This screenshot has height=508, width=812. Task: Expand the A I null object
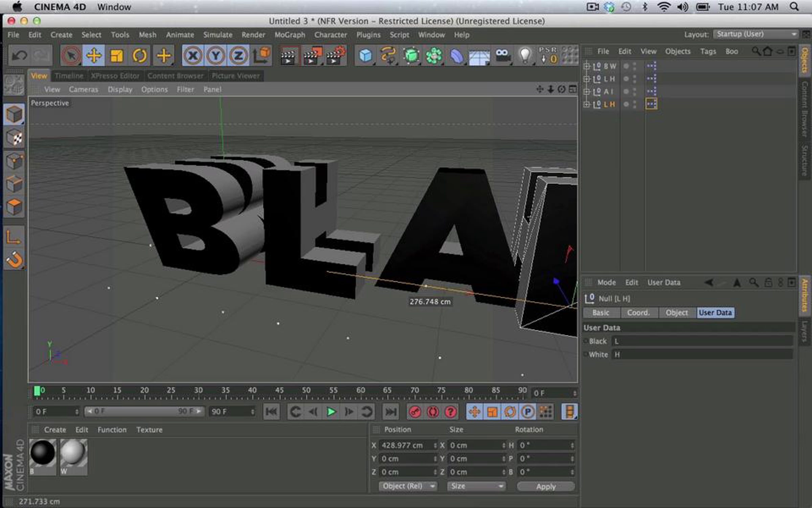pos(586,91)
